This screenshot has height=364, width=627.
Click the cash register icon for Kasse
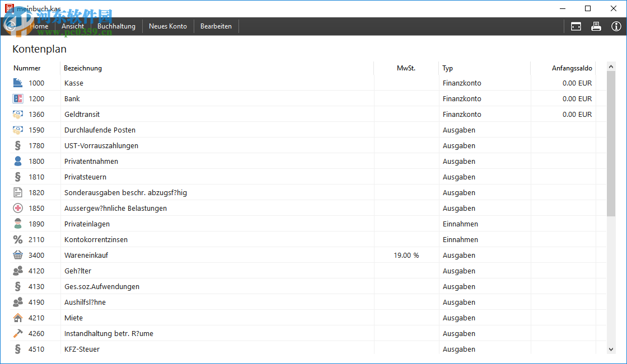click(x=17, y=83)
